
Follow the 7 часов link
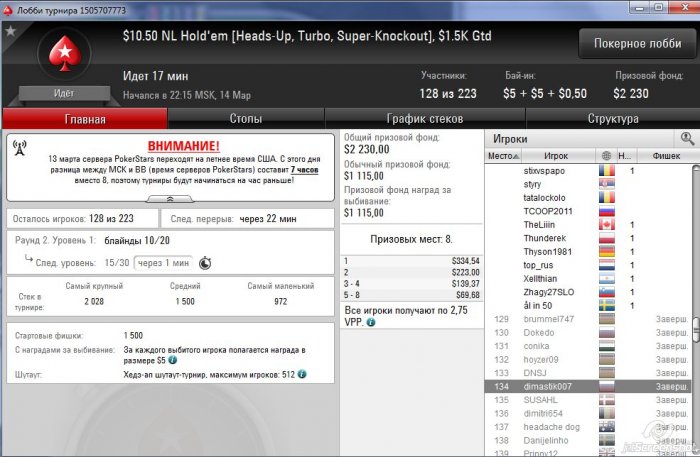pyautogui.click(x=304, y=170)
